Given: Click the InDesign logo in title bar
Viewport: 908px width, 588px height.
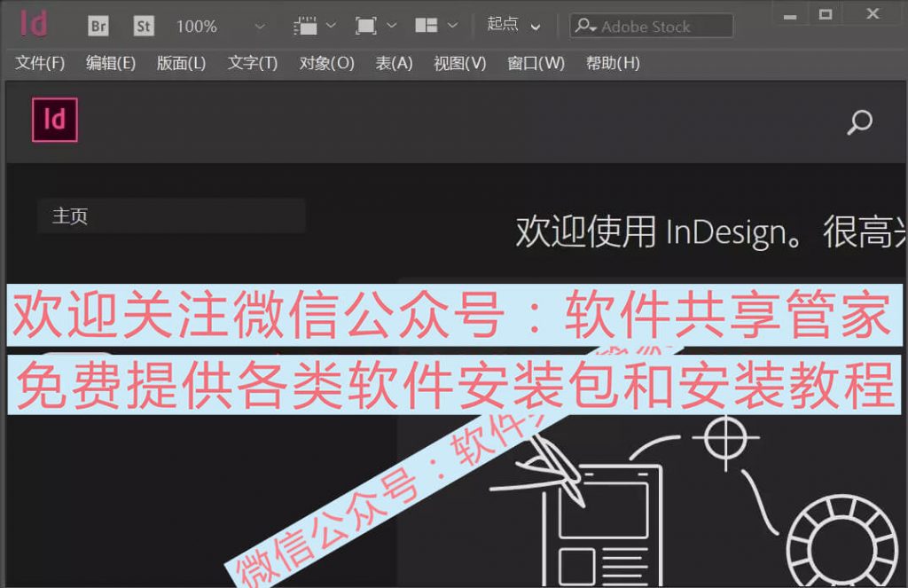Looking at the screenshot, I should [34, 24].
